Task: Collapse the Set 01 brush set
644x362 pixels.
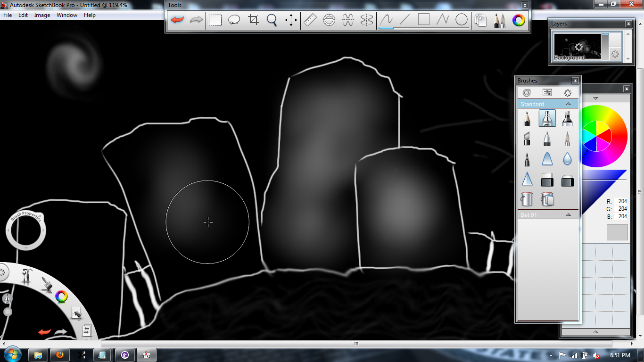Action: tap(569, 215)
